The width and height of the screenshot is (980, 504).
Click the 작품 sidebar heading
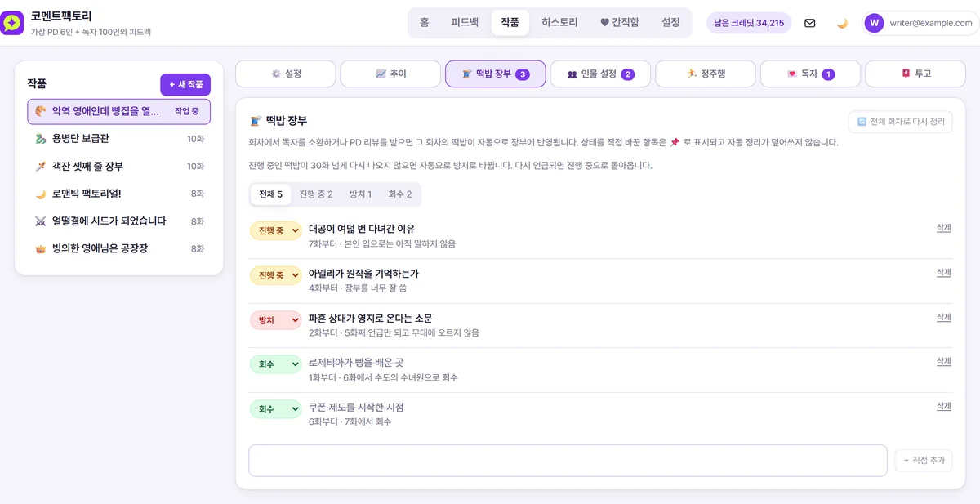(x=37, y=83)
